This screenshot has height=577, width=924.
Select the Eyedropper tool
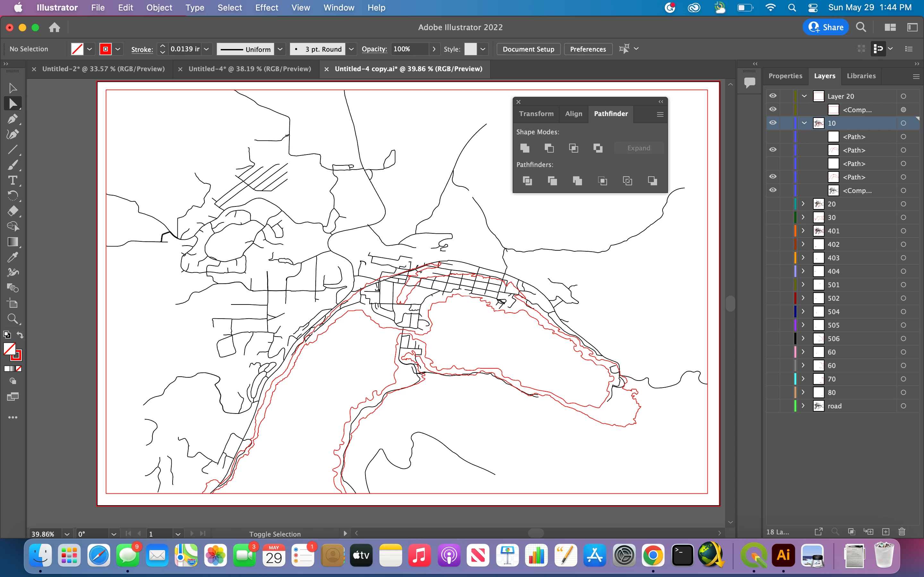[x=12, y=257]
